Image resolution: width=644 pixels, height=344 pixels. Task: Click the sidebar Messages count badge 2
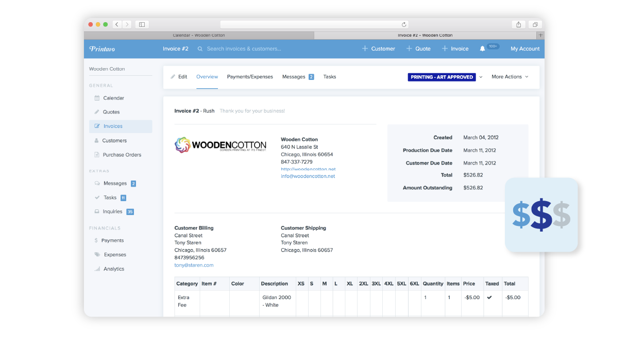point(133,184)
